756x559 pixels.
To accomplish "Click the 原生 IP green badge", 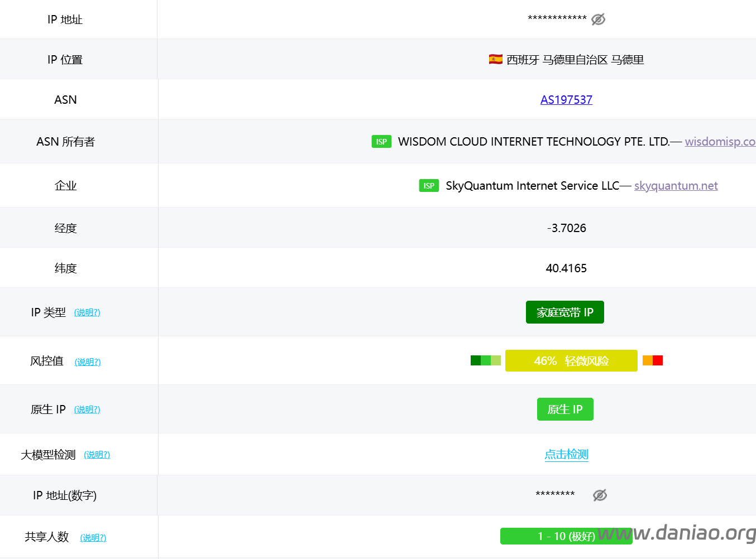I will click(565, 409).
